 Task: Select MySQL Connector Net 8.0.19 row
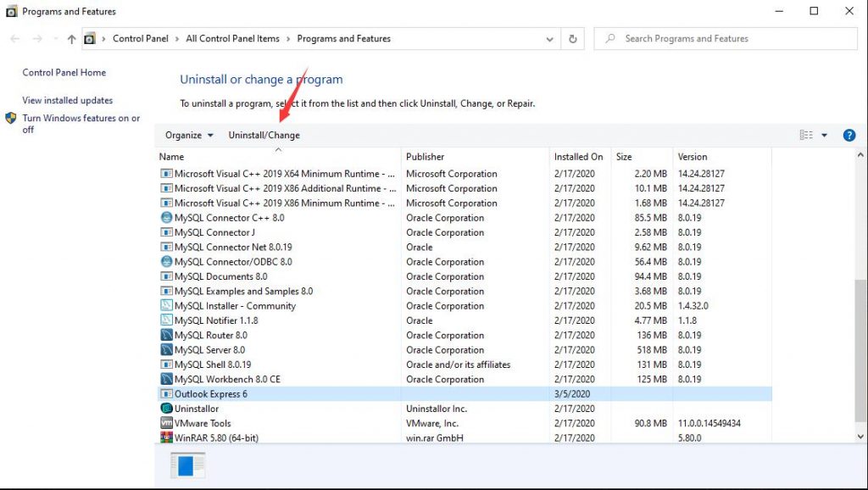464,247
